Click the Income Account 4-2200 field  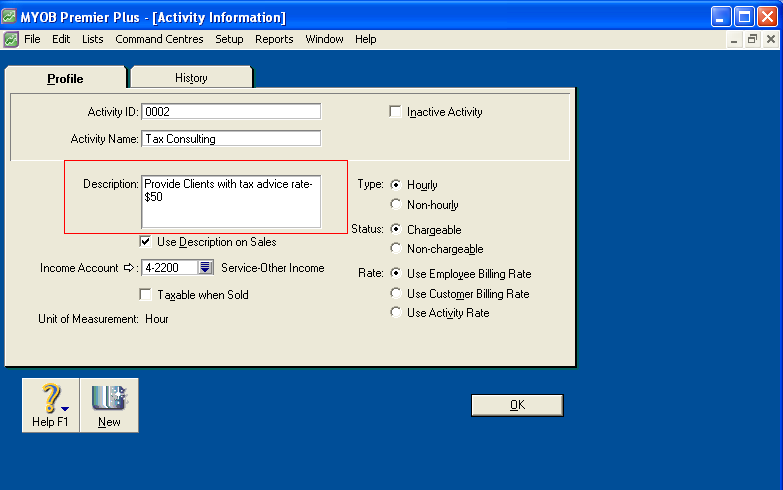tap(170, 268)
